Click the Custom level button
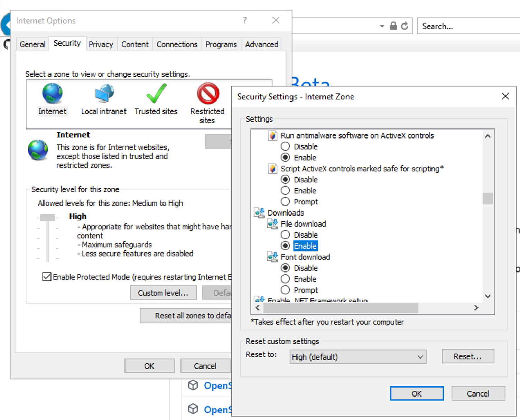Image resolution: width=520 pixels, height=420 pixels. [163, 293]
